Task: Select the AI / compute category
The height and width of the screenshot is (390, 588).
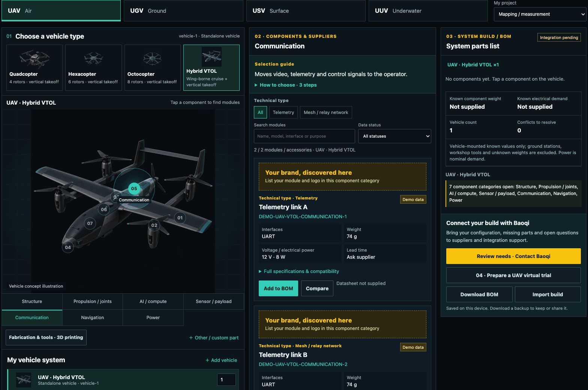Action: coord(153,301)
